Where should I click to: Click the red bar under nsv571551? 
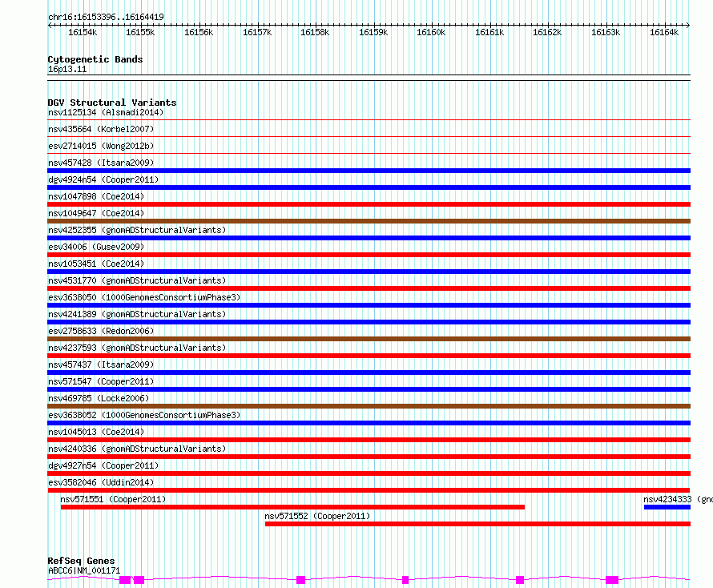[x=292, y=507]
